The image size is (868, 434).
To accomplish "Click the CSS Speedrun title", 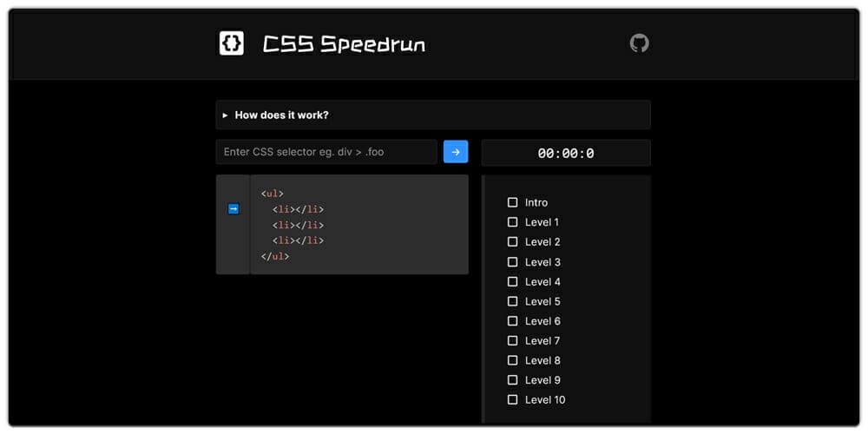I will (344, 44).
